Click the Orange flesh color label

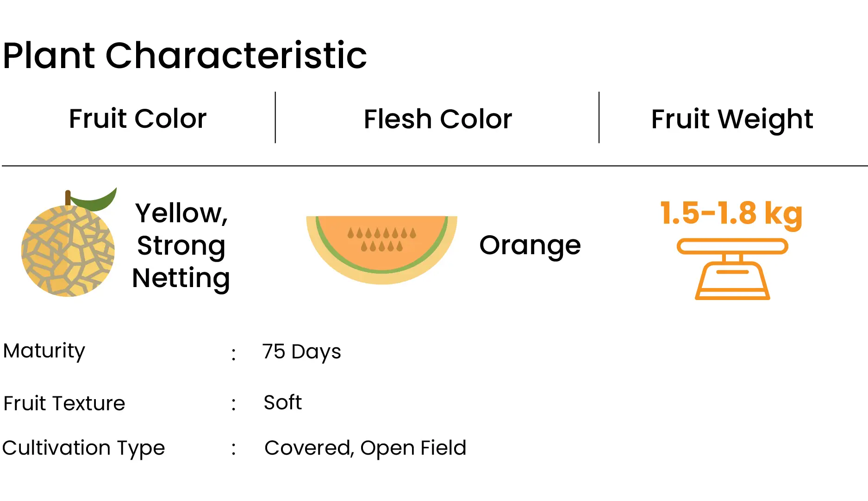tap(530, 246)
